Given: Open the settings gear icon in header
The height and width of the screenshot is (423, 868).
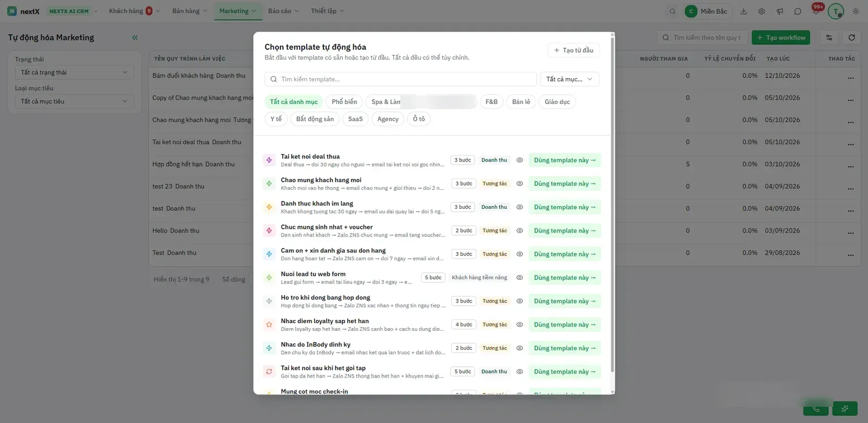Looking at the screenshot, I should pyautogui.click(x=762, y=11).
